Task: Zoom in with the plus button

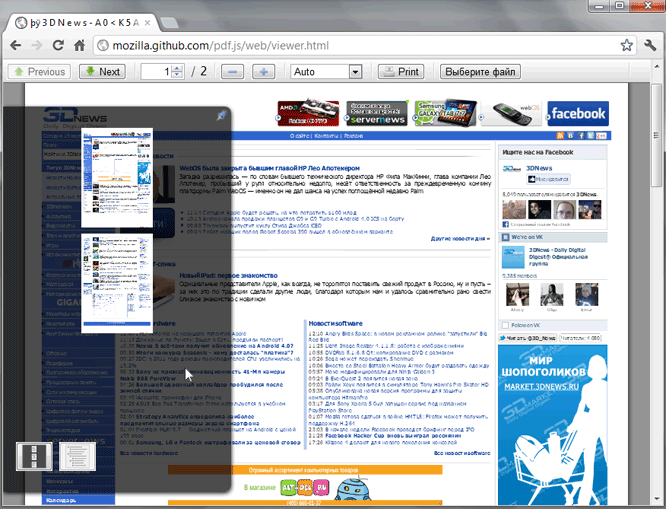Action: click(x=263, y=72)
